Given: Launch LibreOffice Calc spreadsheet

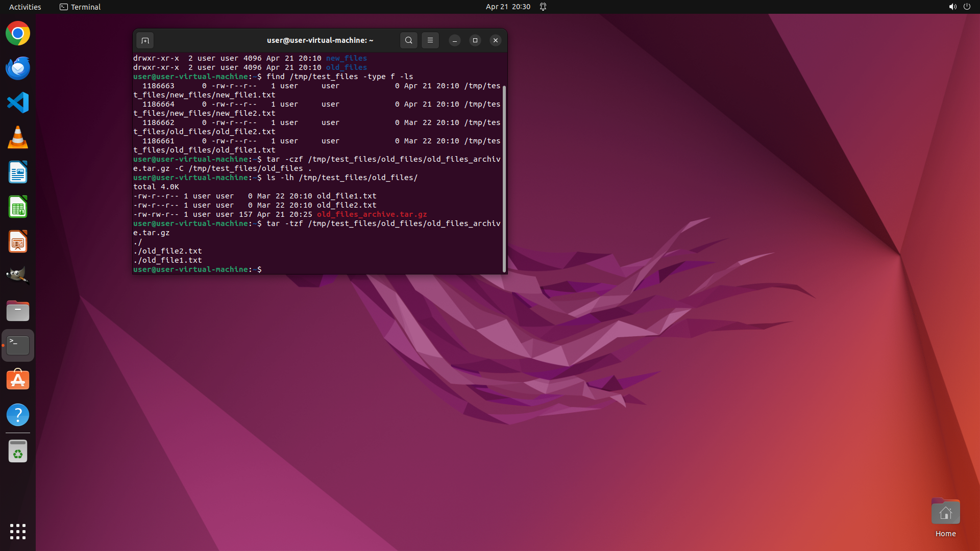Looking at the screenshot, I should [x=18, y=207].
